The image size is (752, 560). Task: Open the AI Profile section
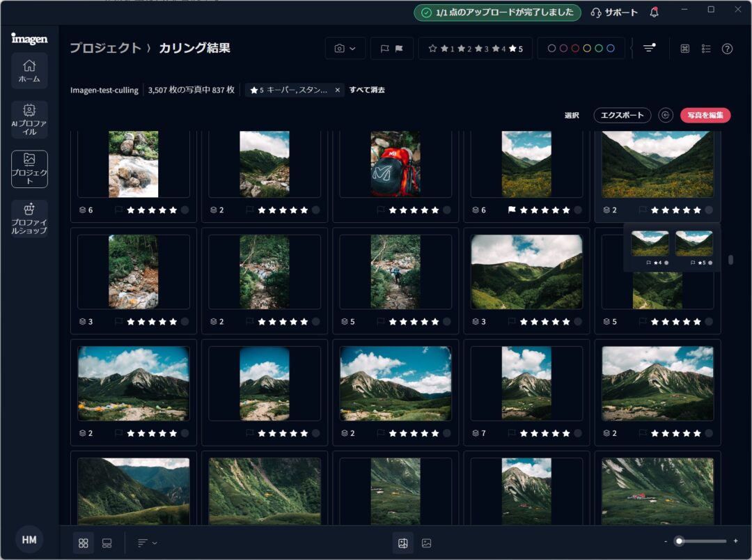pyautogui.click(x=29, y=119)
